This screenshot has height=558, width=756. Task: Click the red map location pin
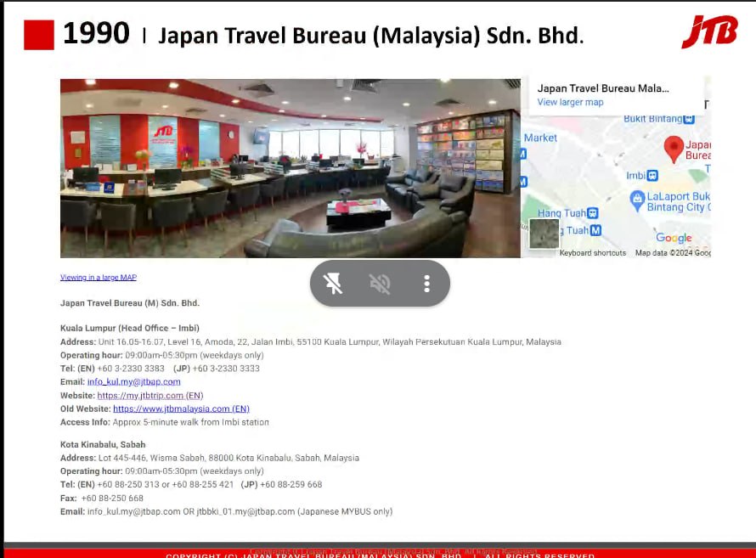[674, 149]
